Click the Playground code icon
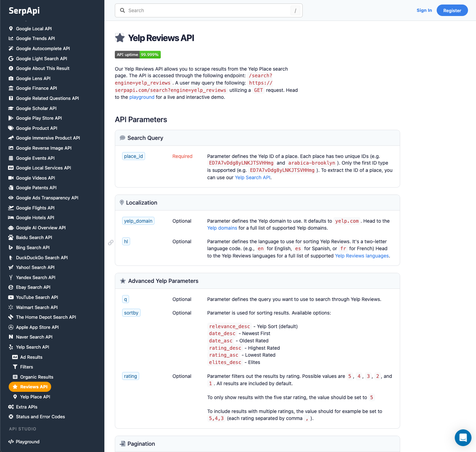 tap(11, 442)
